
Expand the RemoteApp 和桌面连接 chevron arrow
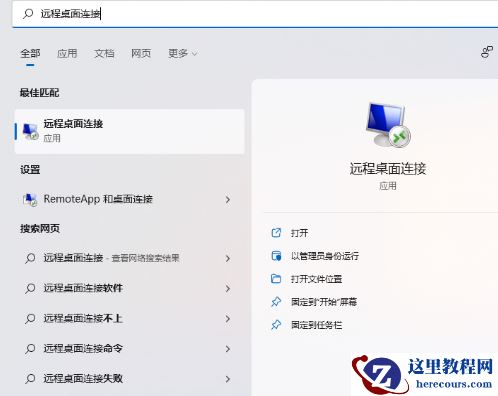(228, 200)
